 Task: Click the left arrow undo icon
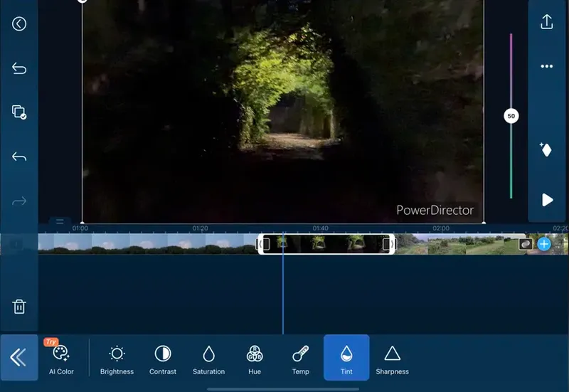pyautogui.click(x=19, y=157)
